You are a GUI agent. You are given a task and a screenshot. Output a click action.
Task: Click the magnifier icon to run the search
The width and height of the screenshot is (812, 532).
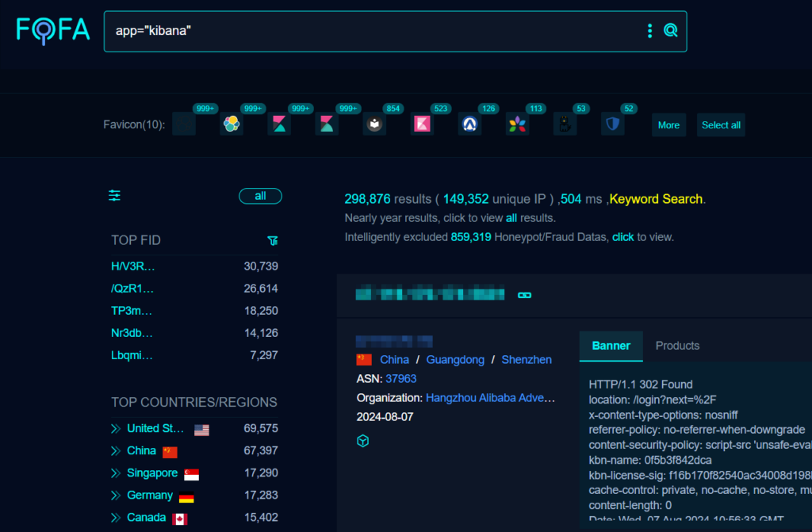point(670,30)
